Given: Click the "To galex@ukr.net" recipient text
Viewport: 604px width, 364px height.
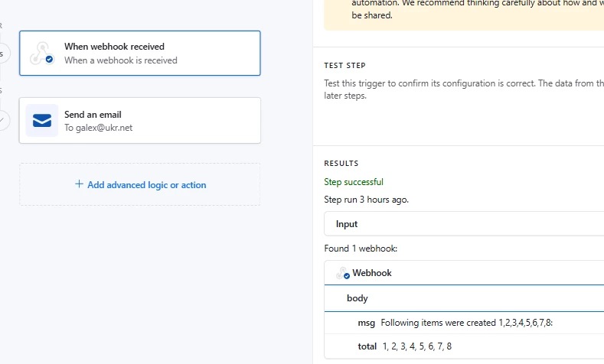Looking at the screenshot, I should click(99, 128).
